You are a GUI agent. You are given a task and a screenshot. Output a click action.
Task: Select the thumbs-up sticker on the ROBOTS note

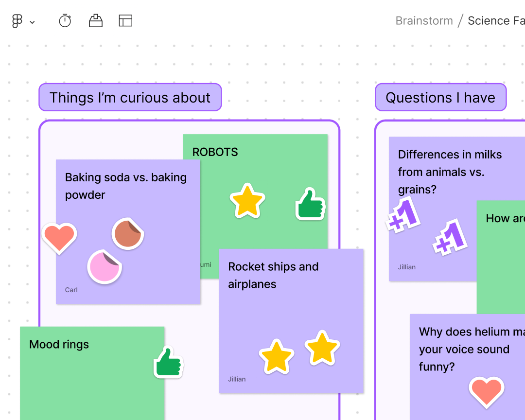pyautogui.click(x=310, y=203)
